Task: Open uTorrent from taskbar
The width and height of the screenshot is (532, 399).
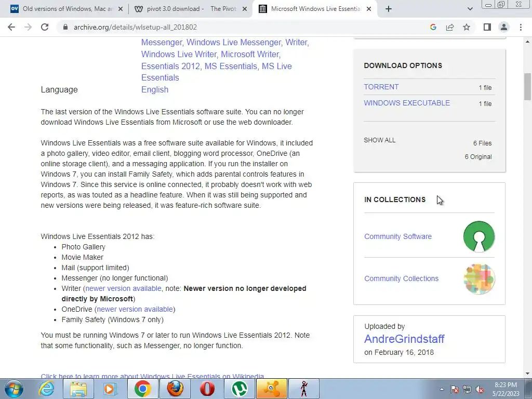Action: click(x=239, y=389)
